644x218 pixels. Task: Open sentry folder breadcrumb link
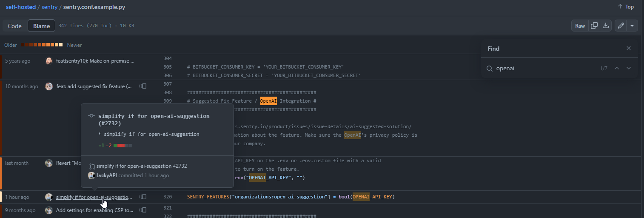click(x=49, y=7)
